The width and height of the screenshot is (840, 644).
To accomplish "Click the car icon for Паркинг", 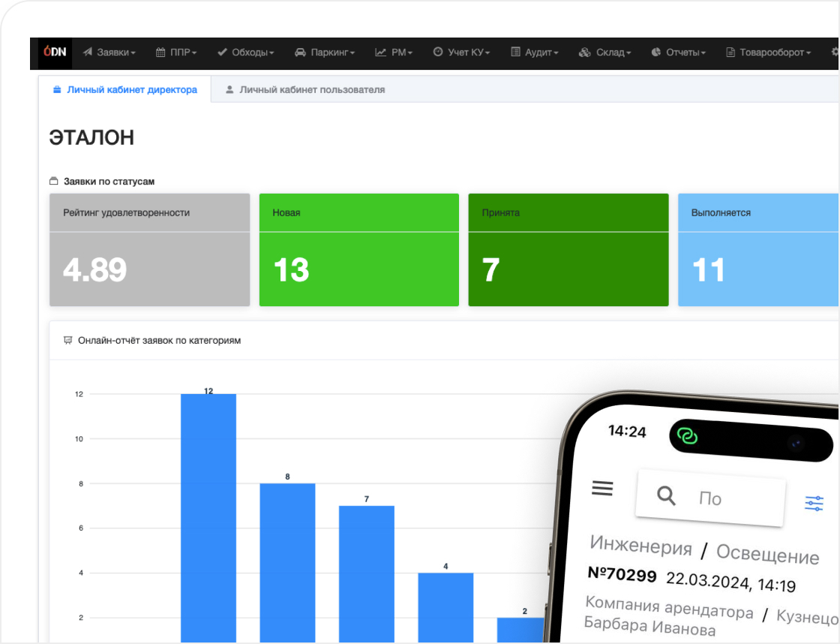I will [x=300, y=52].
